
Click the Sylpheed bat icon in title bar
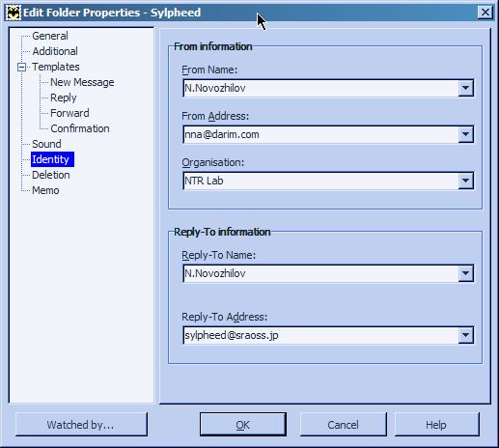click(x=14, y=13)
